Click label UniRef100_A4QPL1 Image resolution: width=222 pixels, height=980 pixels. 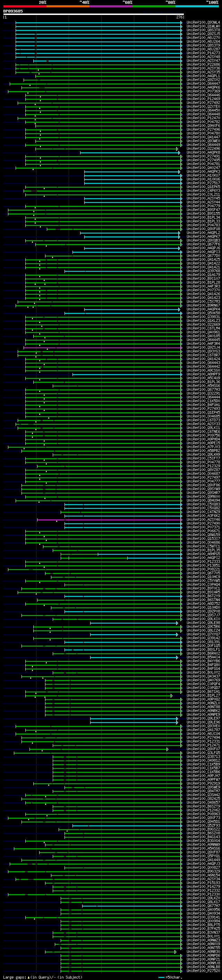tap(203, 76)
